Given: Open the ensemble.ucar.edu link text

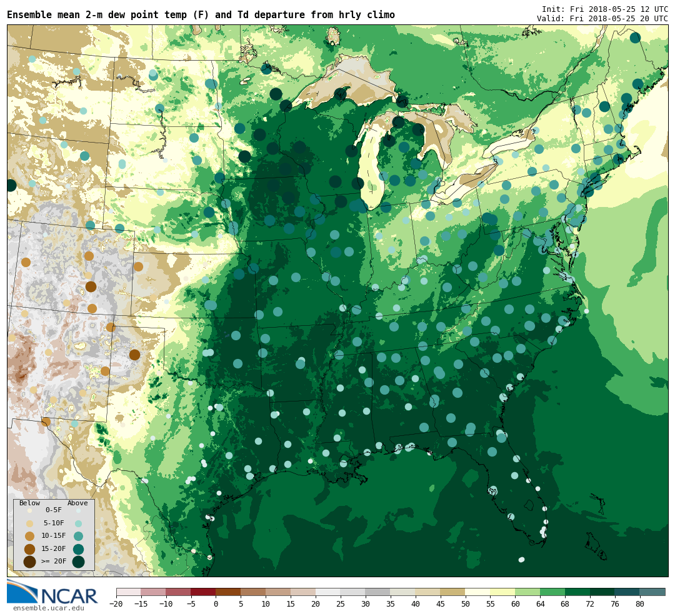Looking at the screenshot, I should (x=49, y=608).
